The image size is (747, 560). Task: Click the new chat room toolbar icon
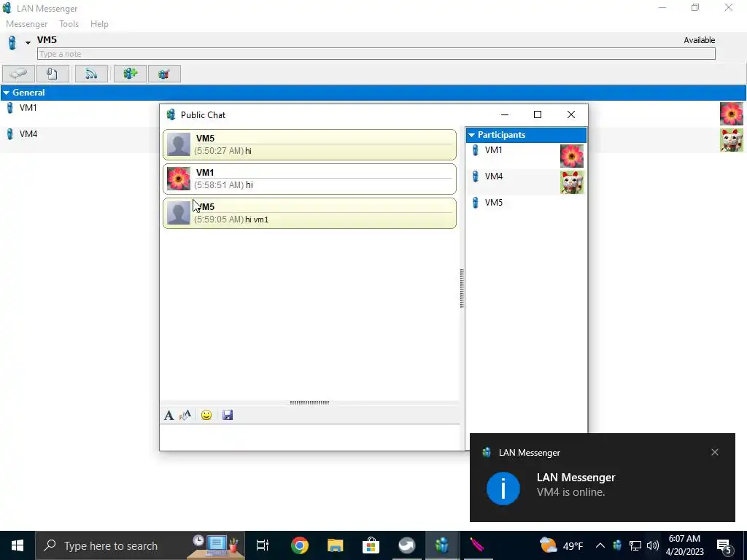(130, 74)
